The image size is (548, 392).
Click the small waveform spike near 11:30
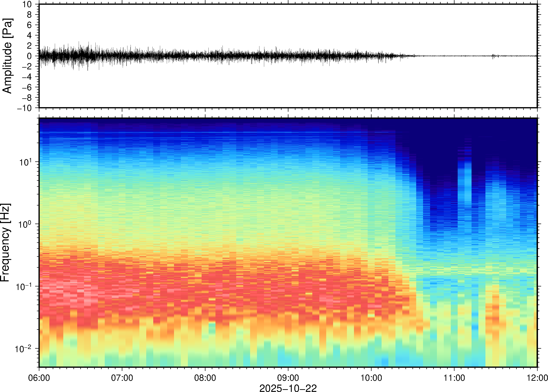pyautogui.click(x=493, y=56)
